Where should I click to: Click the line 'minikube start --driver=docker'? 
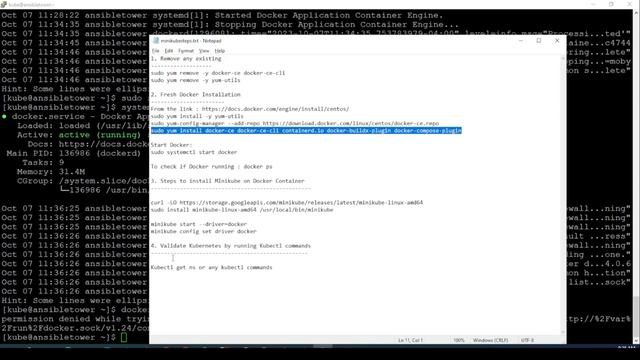[198, 224]
